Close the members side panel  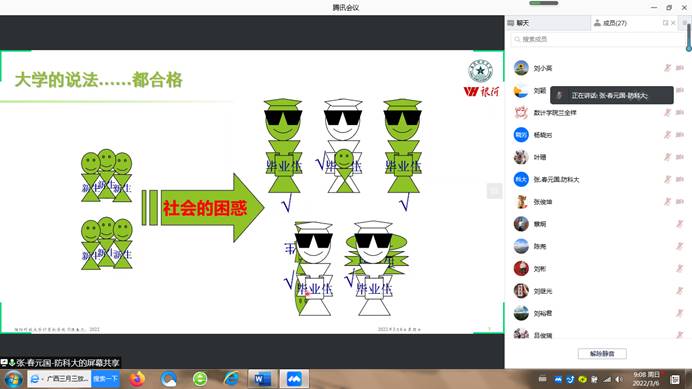(x=673, y=23)
